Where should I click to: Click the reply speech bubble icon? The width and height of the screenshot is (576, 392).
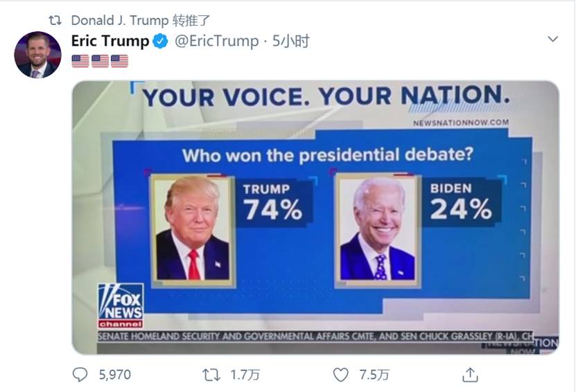80,375
